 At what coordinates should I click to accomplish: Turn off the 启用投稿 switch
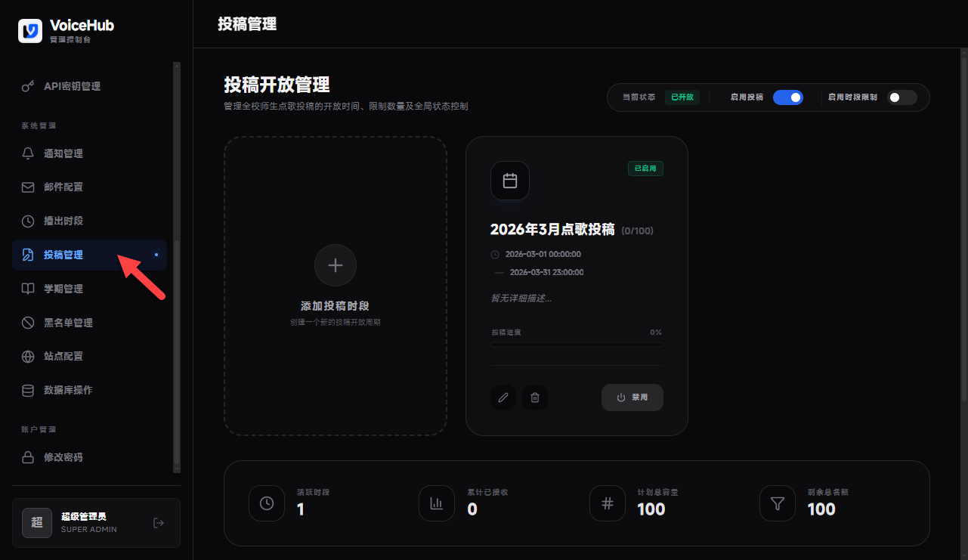pyautogui.click(x=788, y=97)
